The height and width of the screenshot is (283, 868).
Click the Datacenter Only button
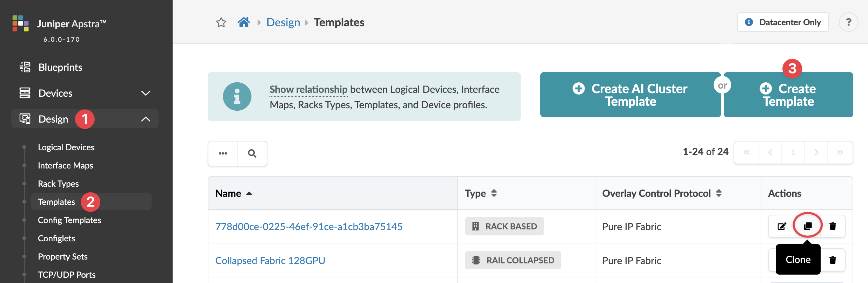point(783,22)
